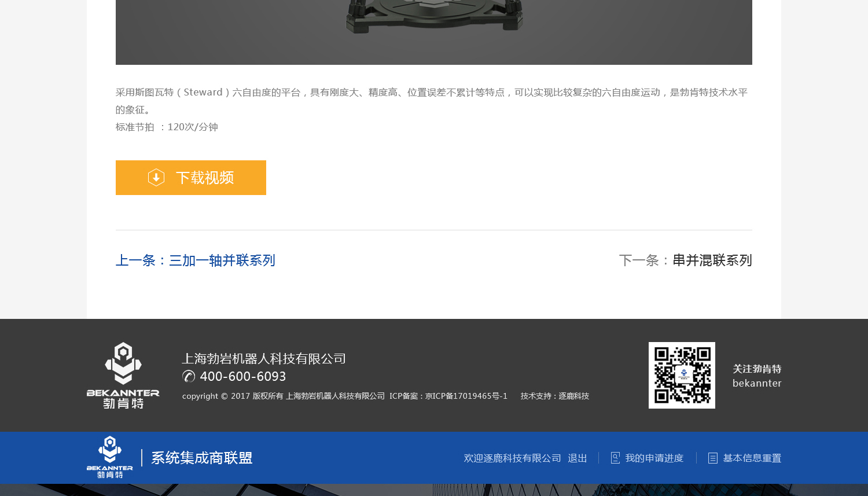Click the 欢迎逐鹿科技有限公司 account name
Image resolution: width=868 pixels, height=496 pixels.
[x=512, y=458]
